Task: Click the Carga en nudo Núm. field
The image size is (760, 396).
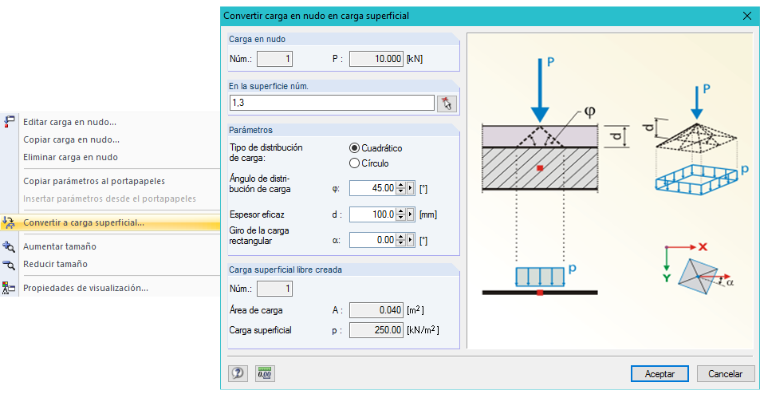Action: pos(275,59)
